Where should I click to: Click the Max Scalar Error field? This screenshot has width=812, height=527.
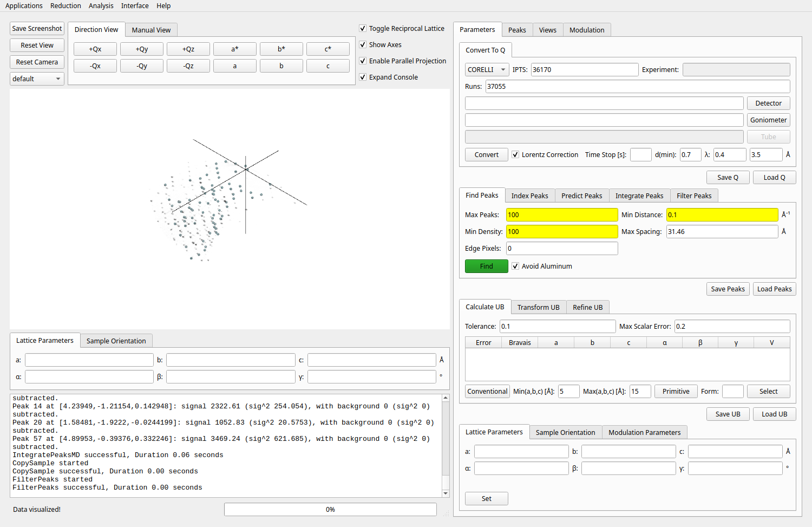coord(732,326)
